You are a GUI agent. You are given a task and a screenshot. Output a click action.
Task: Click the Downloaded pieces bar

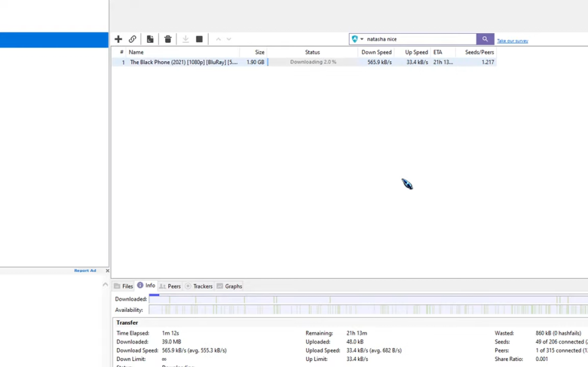pos(368,299)
